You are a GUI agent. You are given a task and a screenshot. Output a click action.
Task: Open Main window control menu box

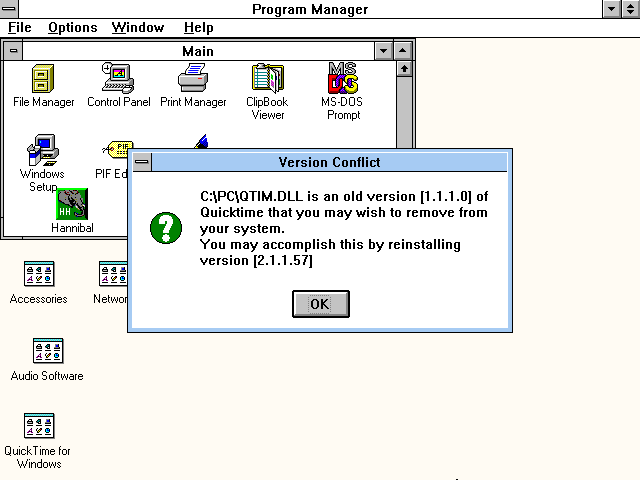point(13,51)
